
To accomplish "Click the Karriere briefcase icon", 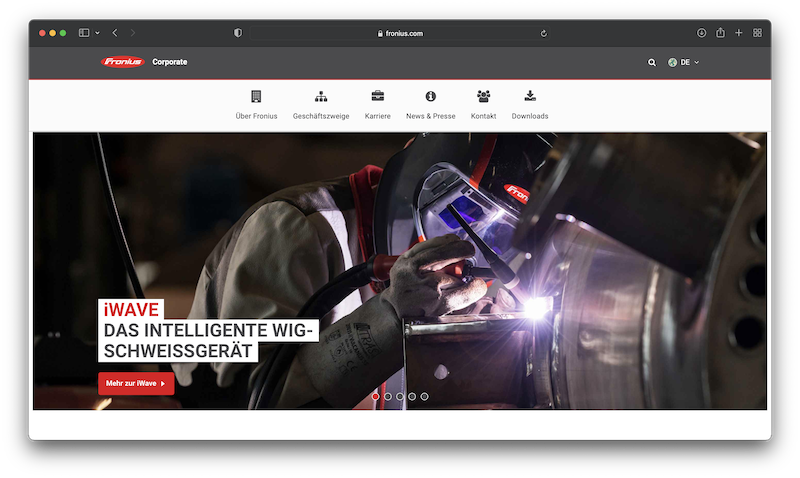I will click(x=378, y=96).
